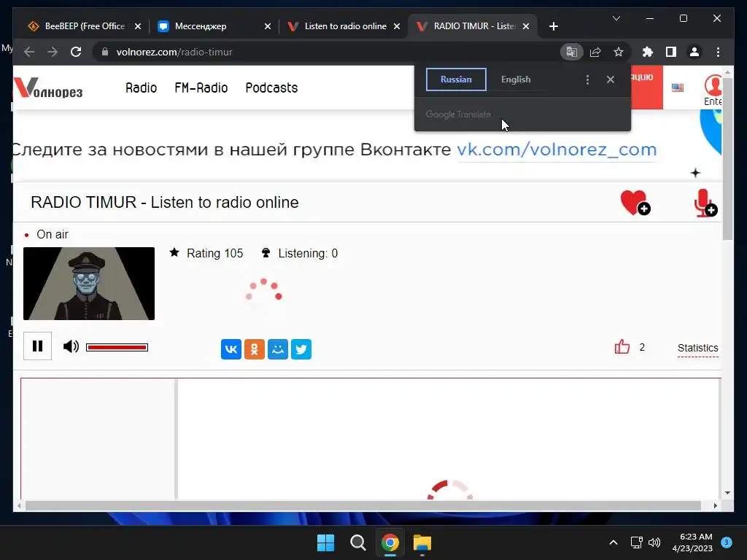This screenshot has height=560, width=747.
Task: Open File Explorer from the taskbar
Action: tap(422, 542)
